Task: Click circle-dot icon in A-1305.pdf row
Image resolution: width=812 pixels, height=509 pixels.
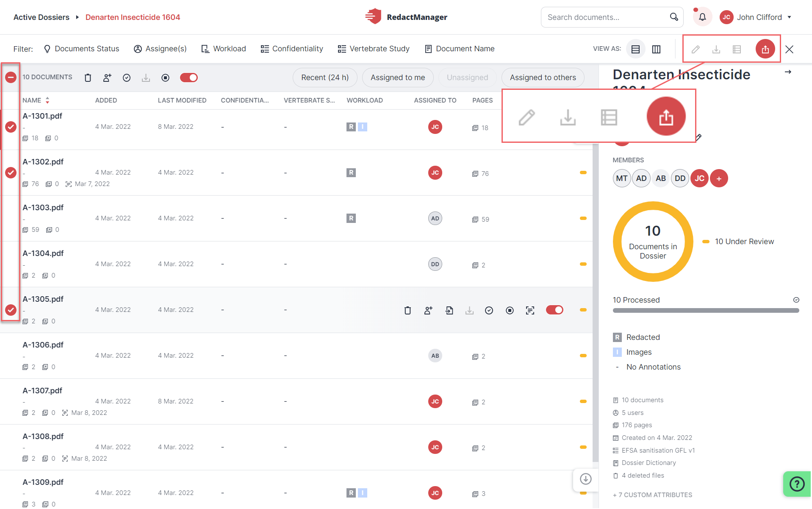Action: (x=510, y=310)
